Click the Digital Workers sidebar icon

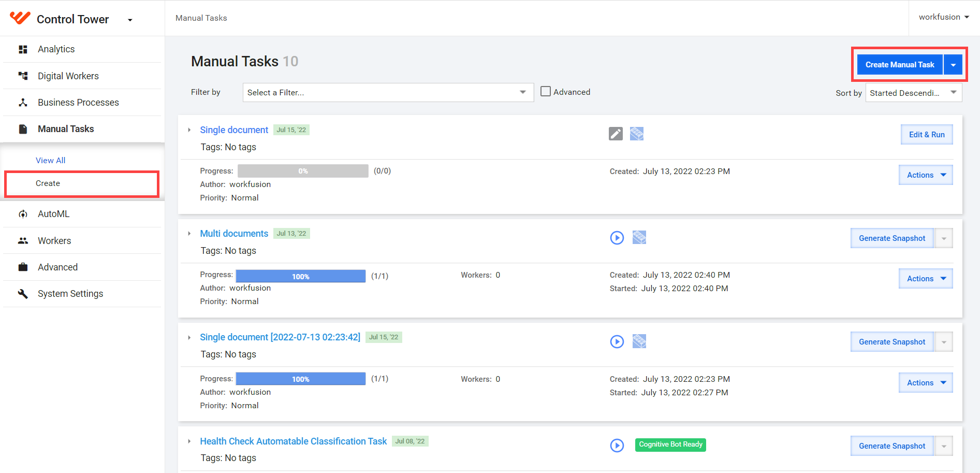pyautogui.click(x=23, y=76)
